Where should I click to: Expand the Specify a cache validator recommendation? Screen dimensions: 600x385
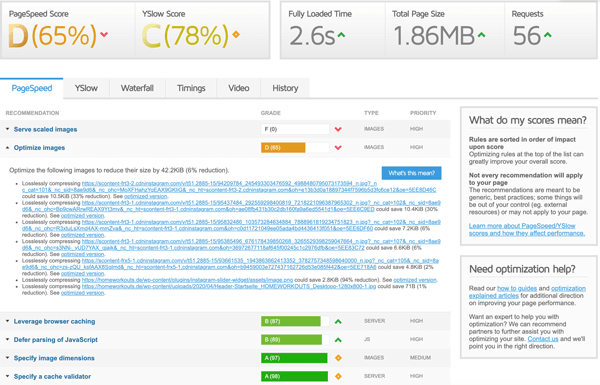point(52,377)
